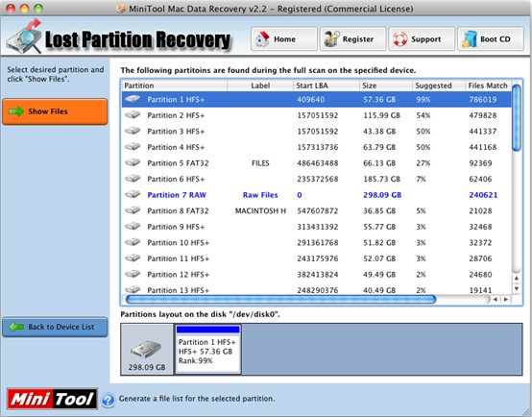532x417 pixels.
Task: Click the Support lifebuoy button
Action: [x=422, y=39]
